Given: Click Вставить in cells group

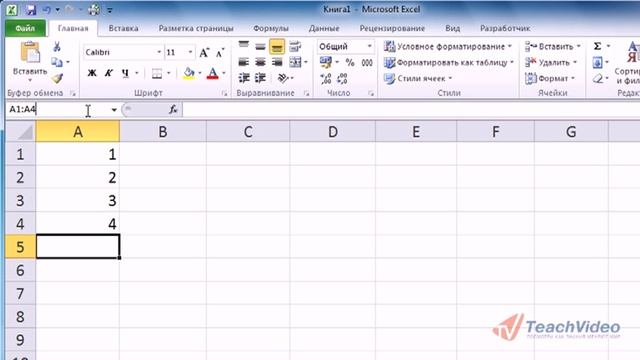Looking at the screenshot, I should pyautogui.click(x=553, y=47).
